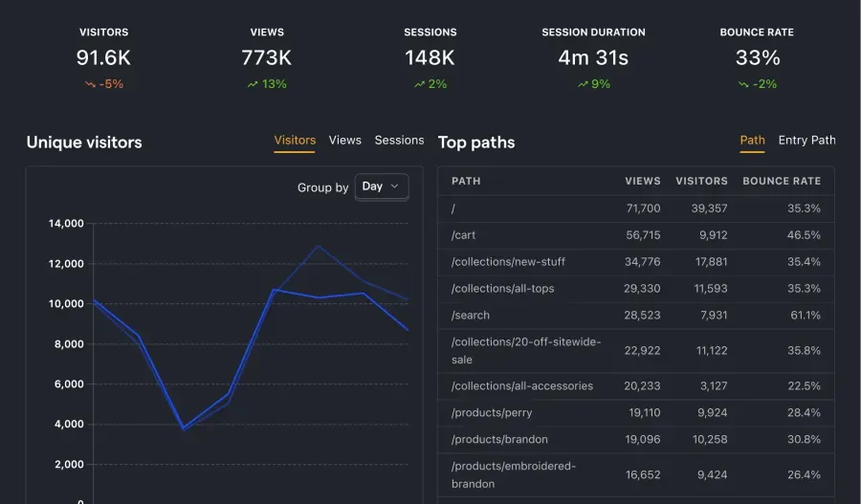Click the trend icon under Bounce Rate
This screenshot has height=504, width=861.
tap(743, 84)
